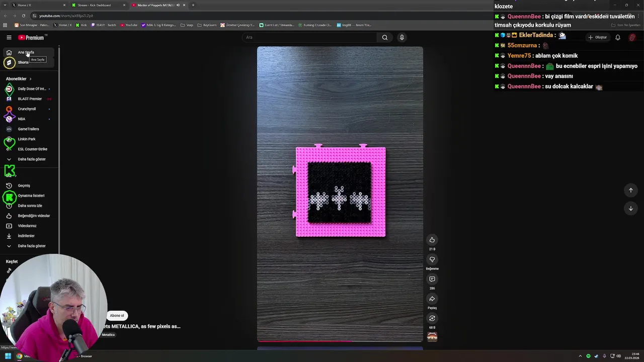Screen dimensions: 644x362
Task: Open NBA channel in subscriptions
Action: (29, 119)
